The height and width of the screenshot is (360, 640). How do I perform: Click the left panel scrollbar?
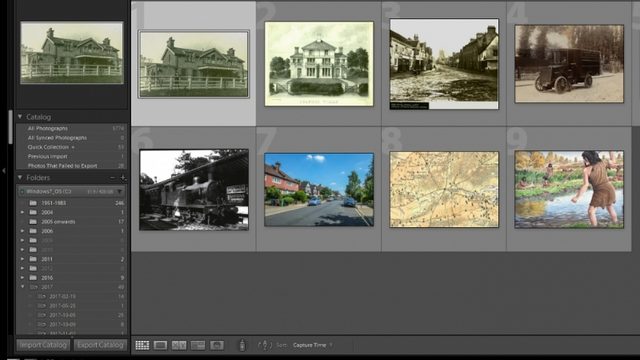click(10, 127)
